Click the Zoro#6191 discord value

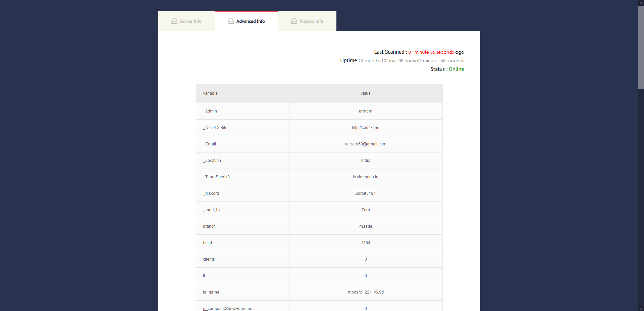(x=366, y=193)
